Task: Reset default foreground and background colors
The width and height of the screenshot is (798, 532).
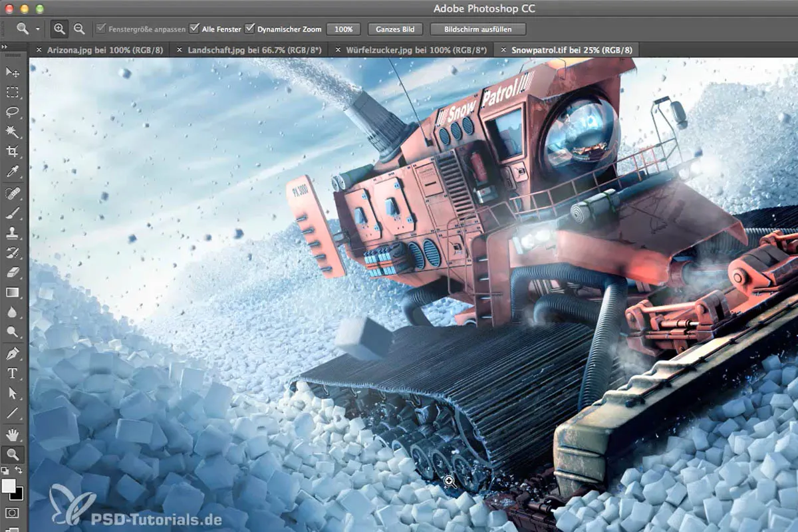Action: (6, 470)
